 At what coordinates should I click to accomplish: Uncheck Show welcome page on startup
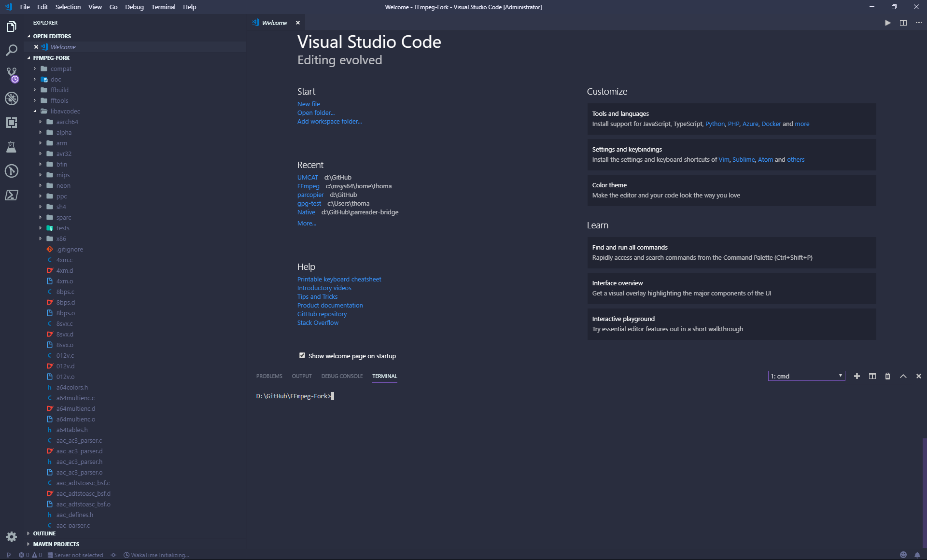click(302, 355)
